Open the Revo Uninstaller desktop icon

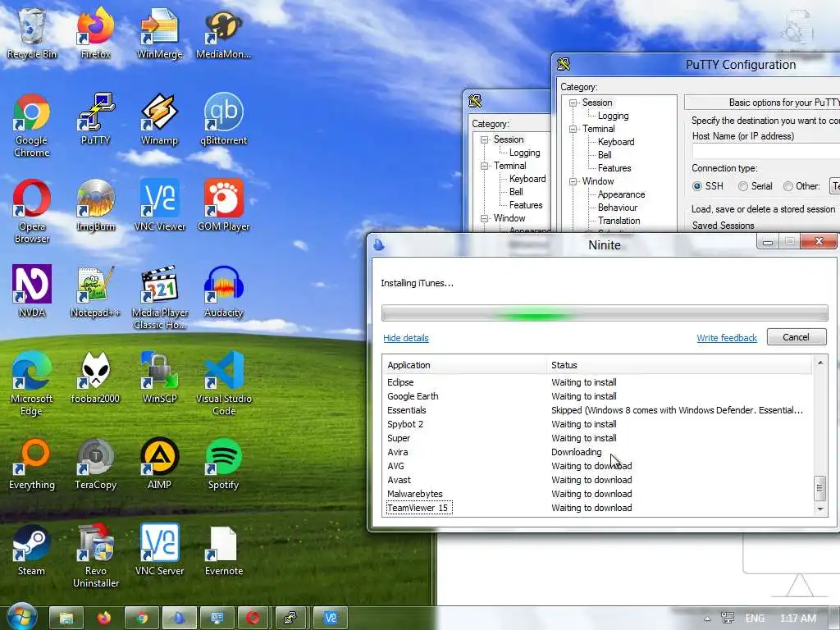(95, 557)
